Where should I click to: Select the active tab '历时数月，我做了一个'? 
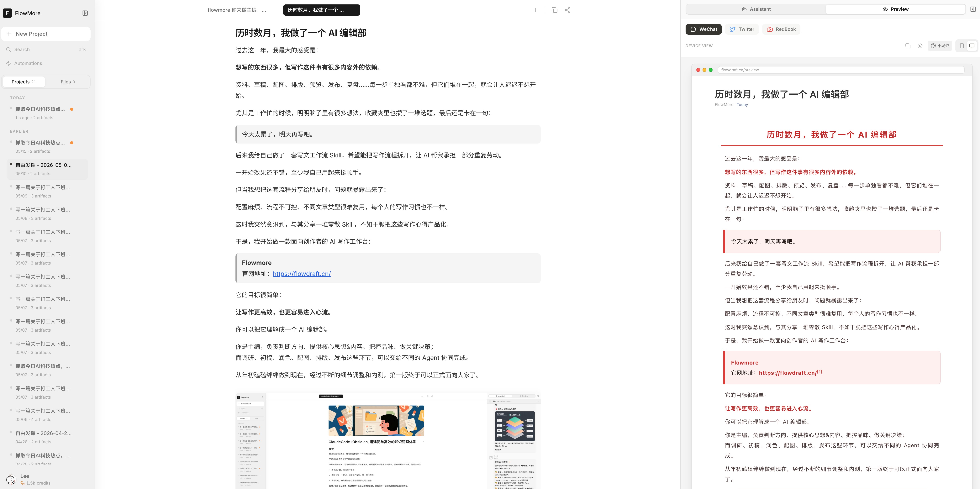pos(321,10)
